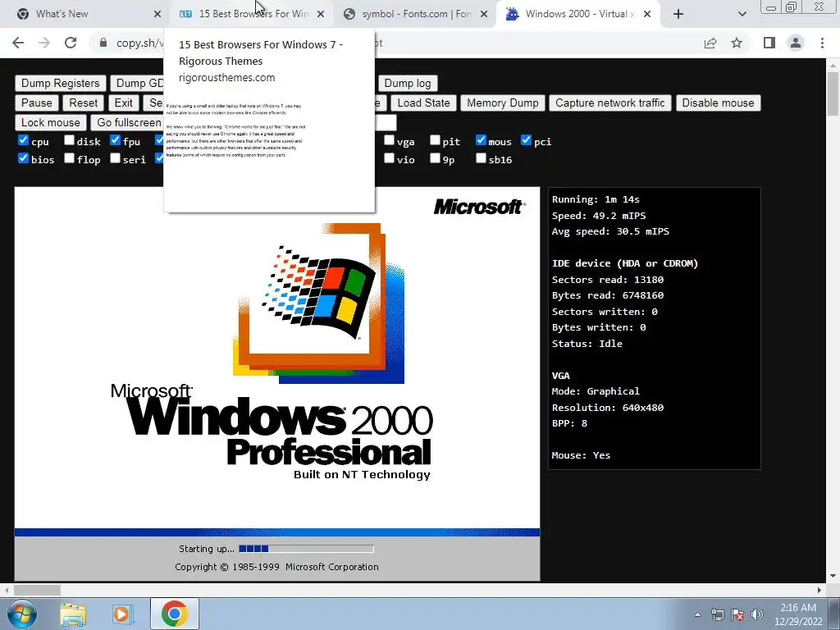Open the tab search chevron

click(742, 14)
